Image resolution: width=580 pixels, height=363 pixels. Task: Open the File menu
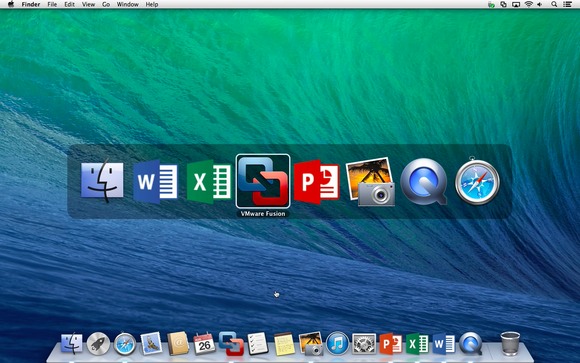[52, 4]
